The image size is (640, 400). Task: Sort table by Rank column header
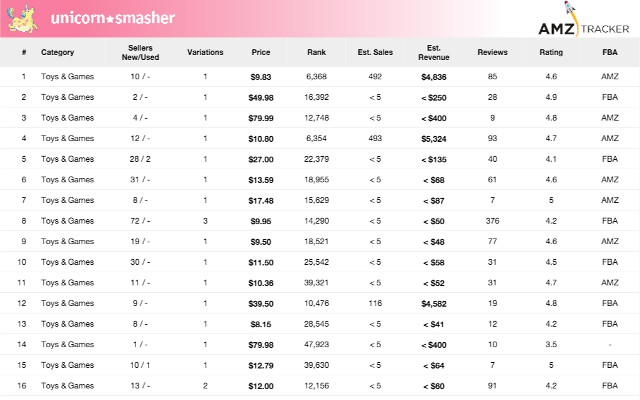click(317, 52)
